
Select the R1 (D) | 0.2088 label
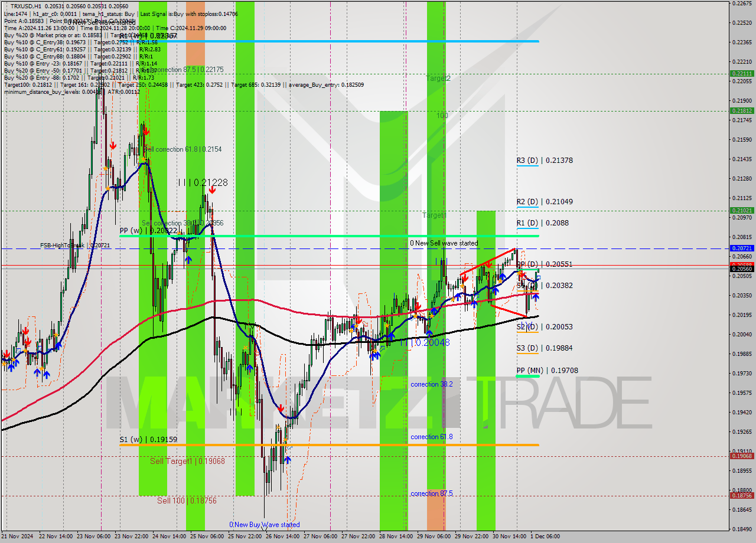[543, 223]
